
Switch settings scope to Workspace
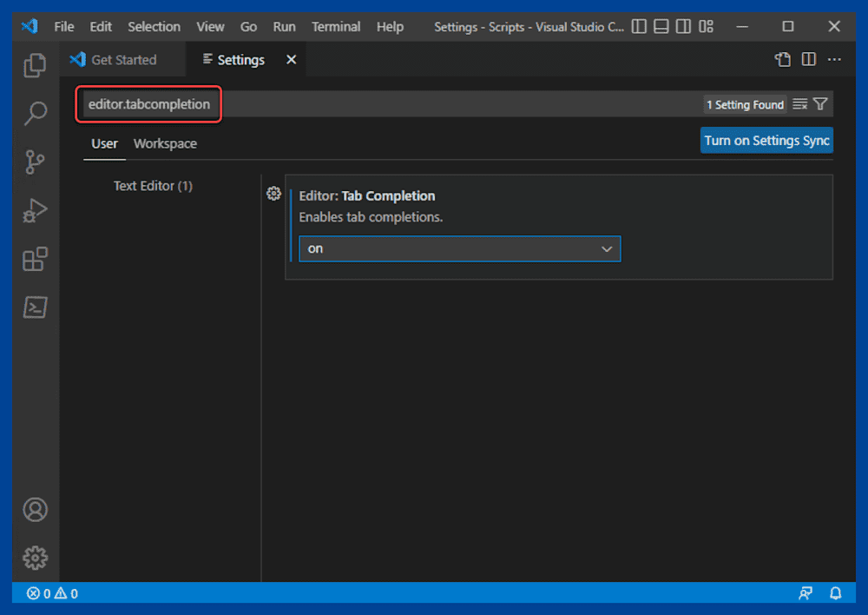coord(165,143)
